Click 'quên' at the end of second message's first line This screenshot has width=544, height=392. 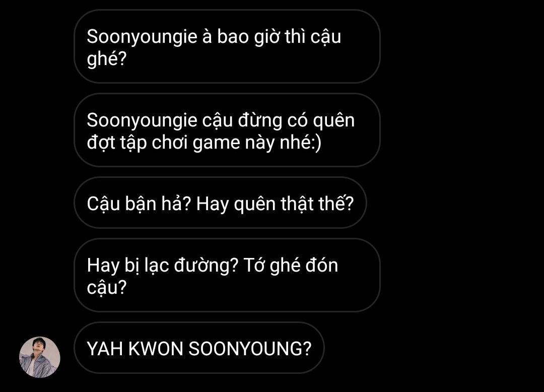pyautogui.click(x=334, y=121)
